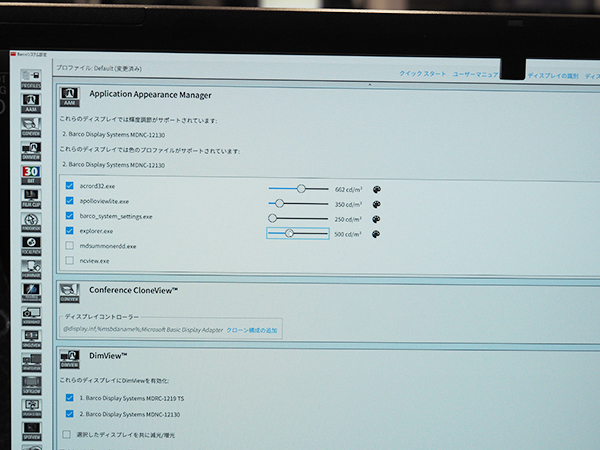
Task: Open the CLONEVIEW sidebar icon
Action: pos(31,126)
